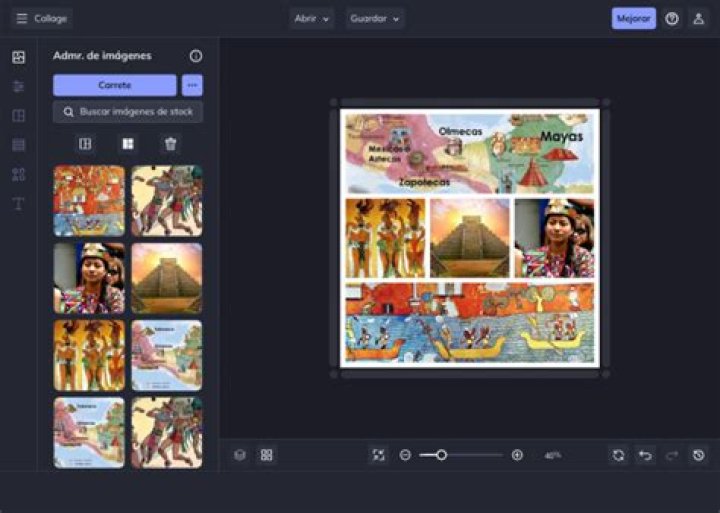Select the bottom-right running warriors thumbnail
Image resolution: width=720 pixels, height=513 pixels.
click(x=167, y=433)
